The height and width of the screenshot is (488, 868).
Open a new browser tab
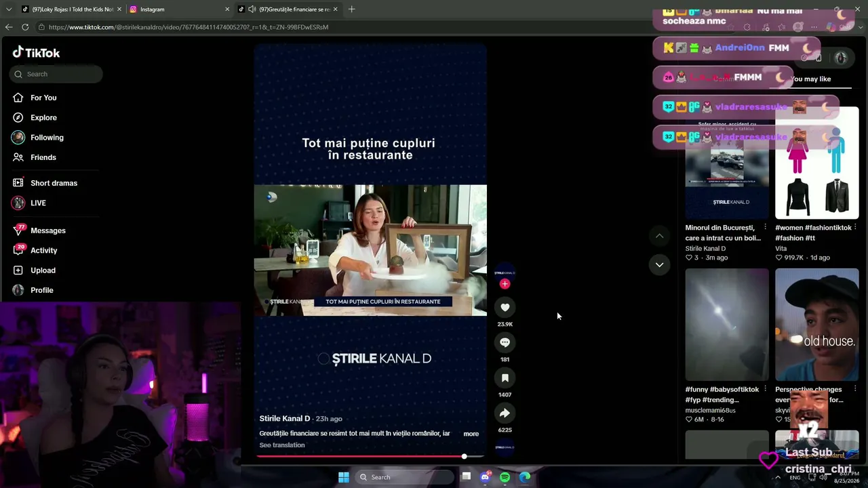[351, 9]
